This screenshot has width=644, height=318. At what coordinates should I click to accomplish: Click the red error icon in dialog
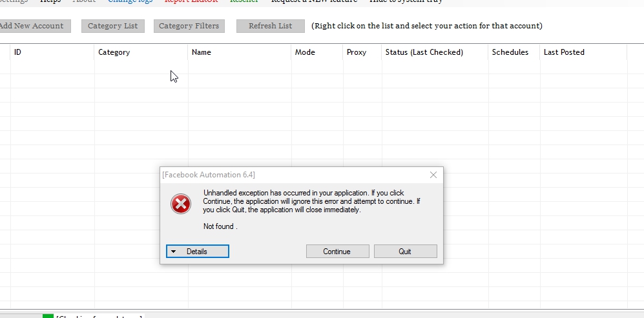(x=181, y=204)
